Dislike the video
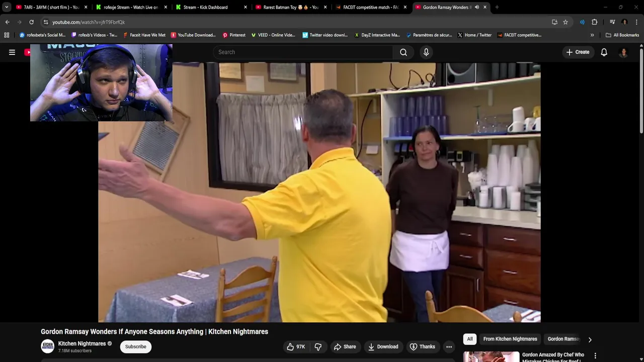Screen dimensions: 644x362 [x=318, y=346]
